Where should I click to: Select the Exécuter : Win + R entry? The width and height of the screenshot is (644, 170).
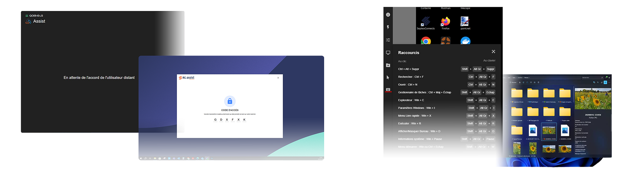pos(409,124)
